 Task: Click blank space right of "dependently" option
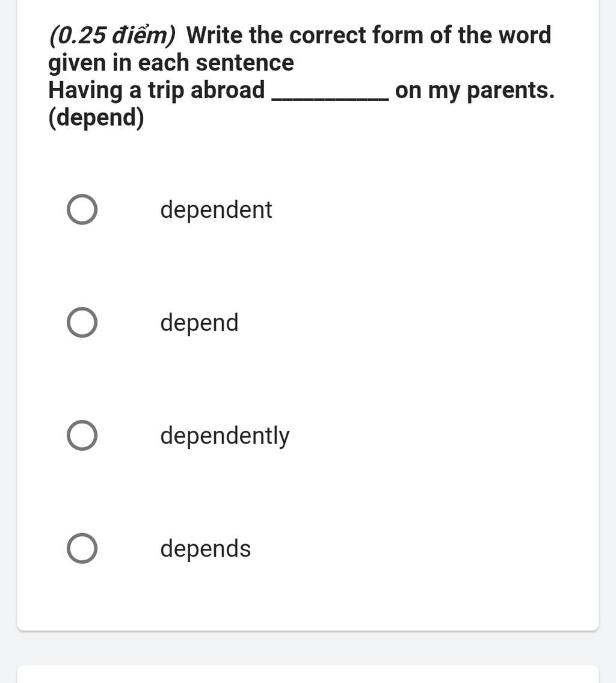440,436
